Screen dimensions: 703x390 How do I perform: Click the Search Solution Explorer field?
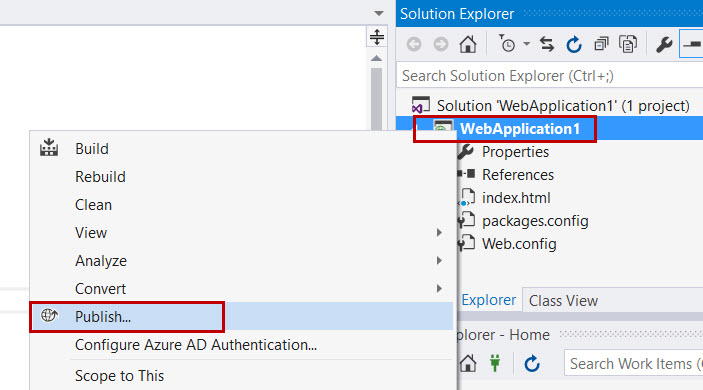click(x=550, y=76)
